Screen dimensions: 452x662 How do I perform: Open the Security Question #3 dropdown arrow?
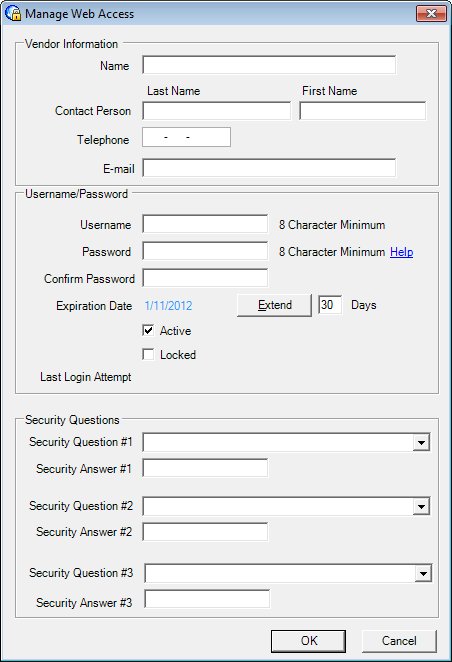tap(422, 573)
